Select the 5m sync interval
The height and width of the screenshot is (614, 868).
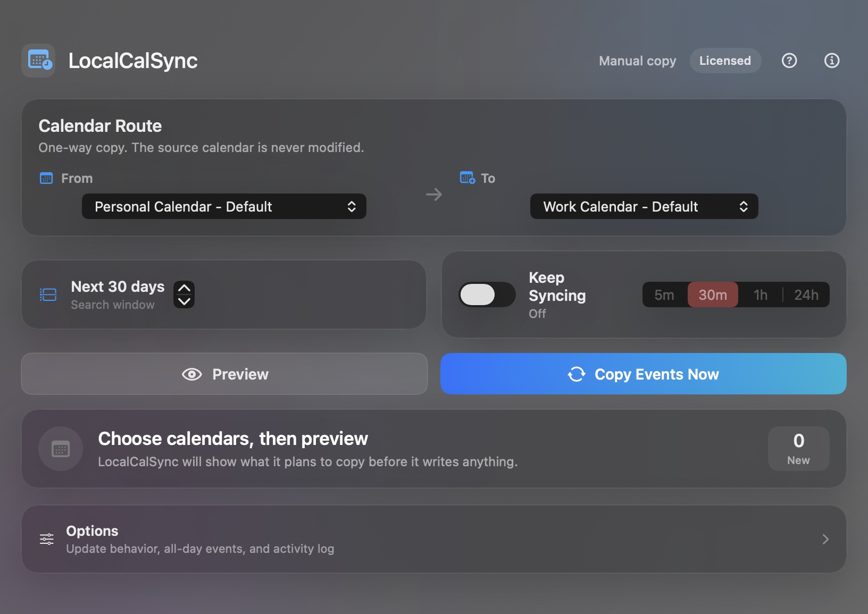point(664,295)
